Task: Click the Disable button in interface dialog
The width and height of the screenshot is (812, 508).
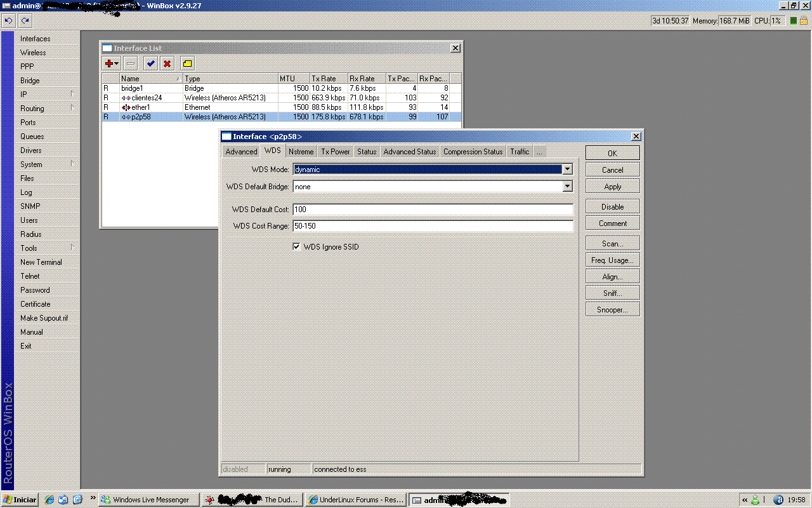Action: (x=612, y=207)
